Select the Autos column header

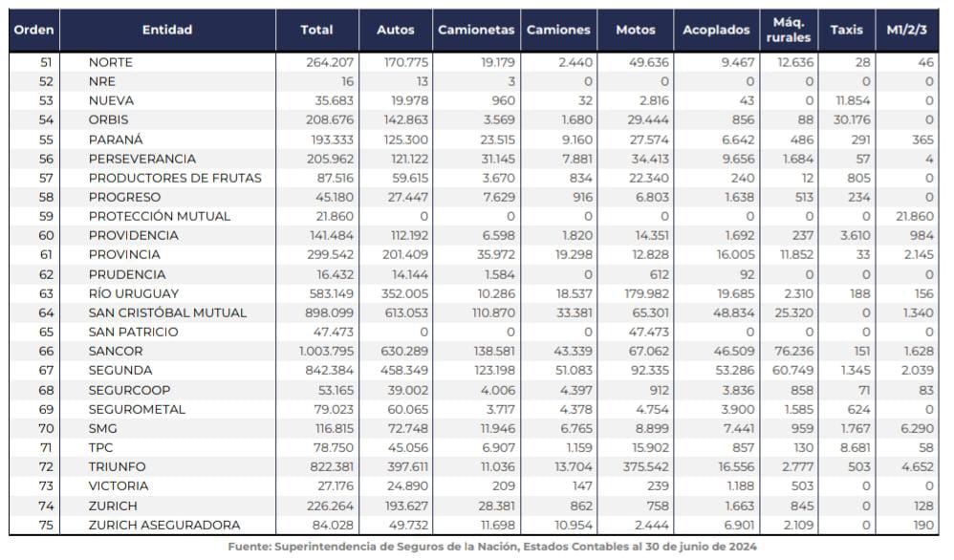point(396,30)
